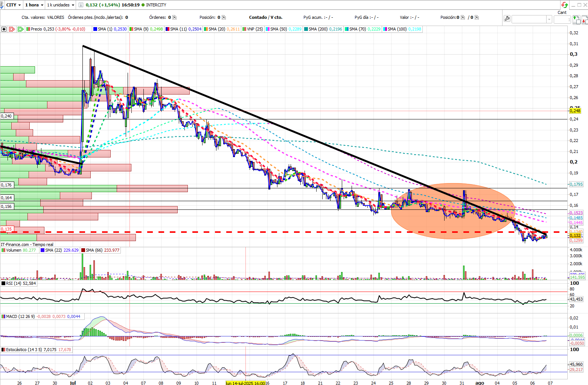
Task: Click the highlighted date label on time axis
Action: click(245, 383)
